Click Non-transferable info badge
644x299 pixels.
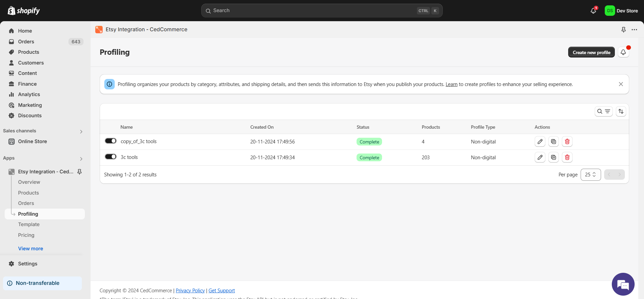tap(42, 283)
